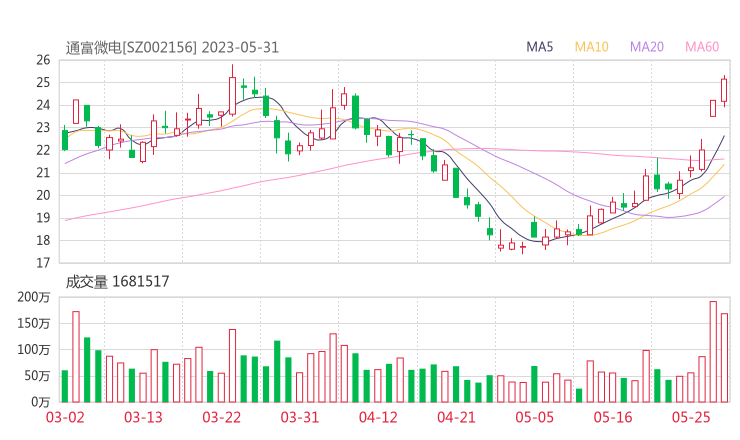Click the 22 price axis label
740x440 pixels.
pos(43,150)
